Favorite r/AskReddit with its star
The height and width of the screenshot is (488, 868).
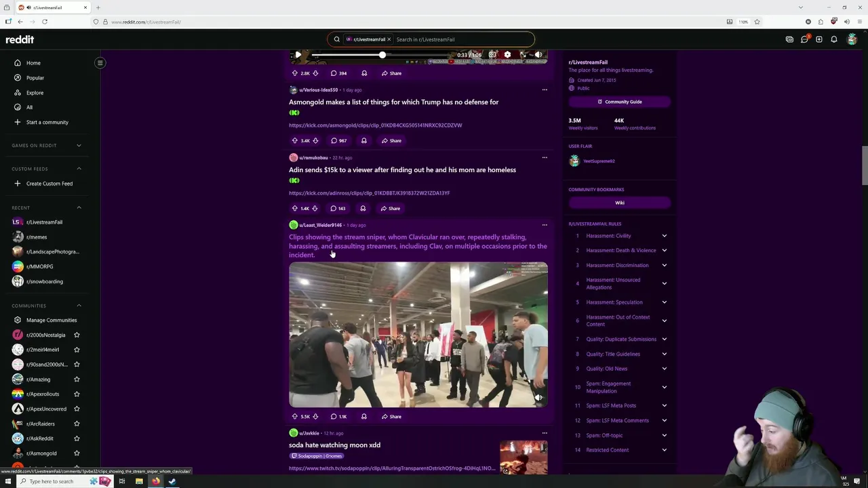(77, 439)
